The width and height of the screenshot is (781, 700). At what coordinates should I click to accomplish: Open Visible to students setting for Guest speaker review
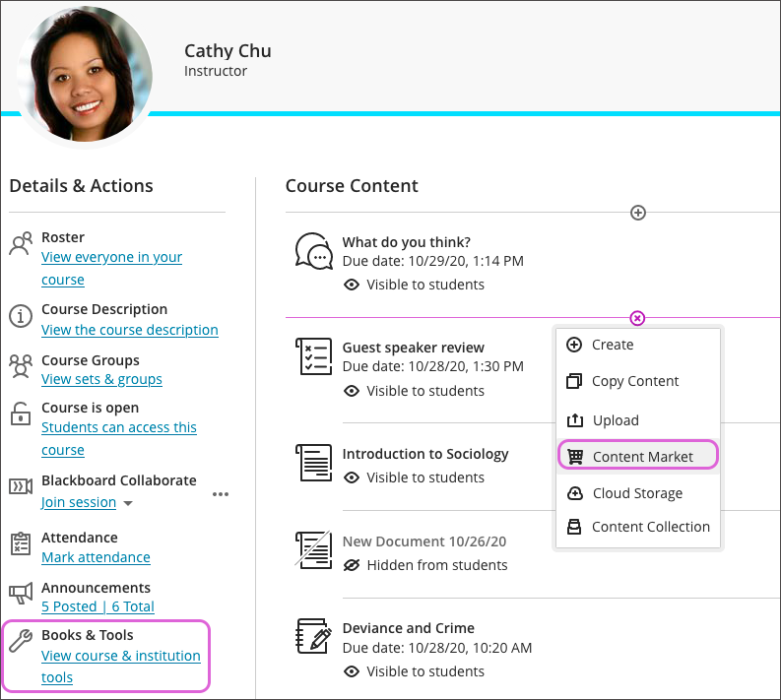[x=425, y=391]
